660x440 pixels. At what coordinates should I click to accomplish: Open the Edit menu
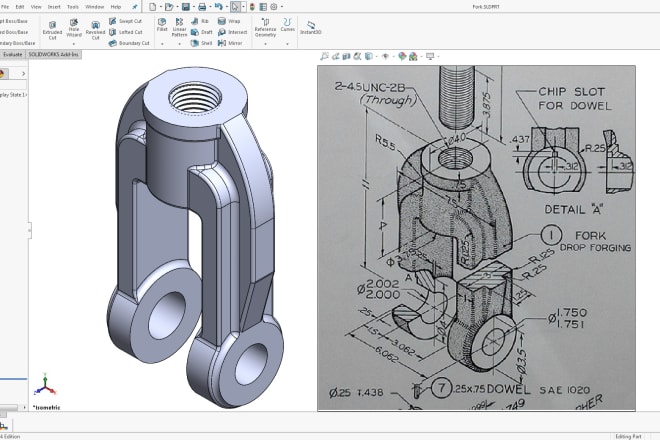pyautogui.click(x=20, y=7)
